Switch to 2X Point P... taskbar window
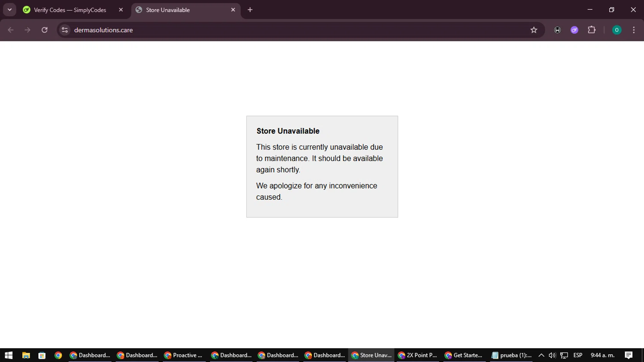Screen dimensions: 644x362 [418, 355]
